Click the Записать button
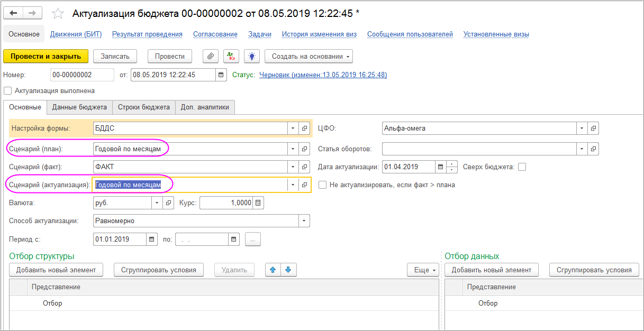The image size is (644, 331). point(115,57)
